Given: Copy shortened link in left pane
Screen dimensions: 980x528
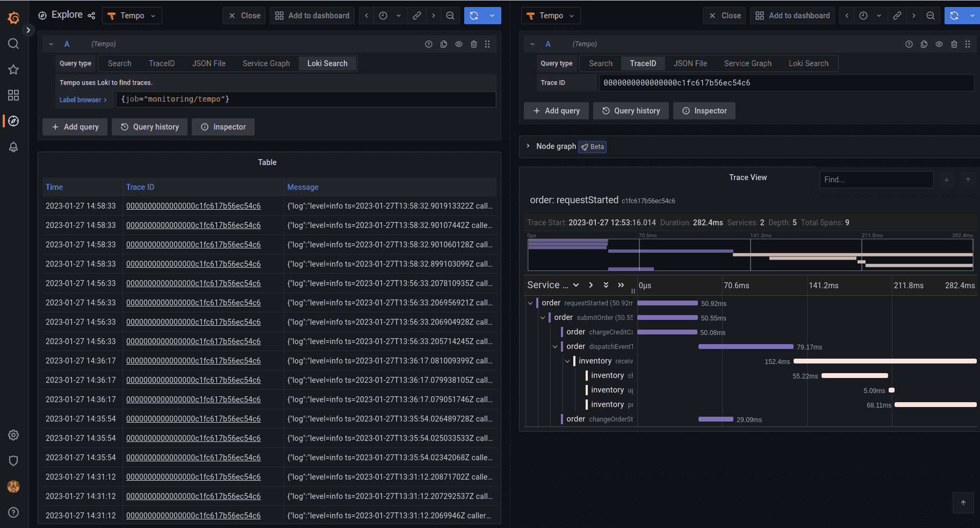Looking at the screenshot, I should 417,16.
